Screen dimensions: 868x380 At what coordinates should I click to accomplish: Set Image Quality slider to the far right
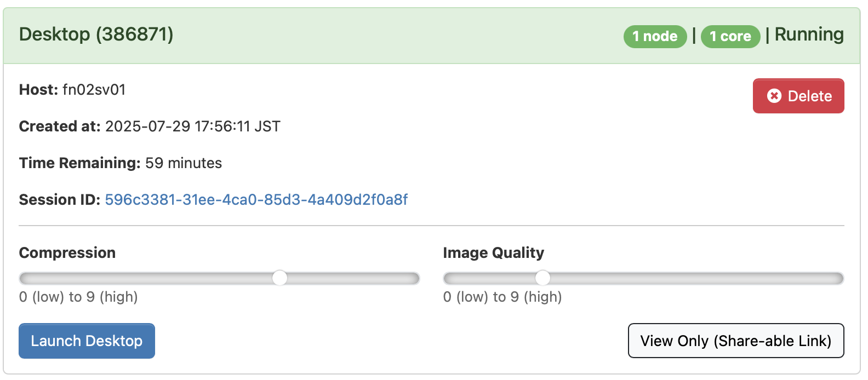click(841, 278)
